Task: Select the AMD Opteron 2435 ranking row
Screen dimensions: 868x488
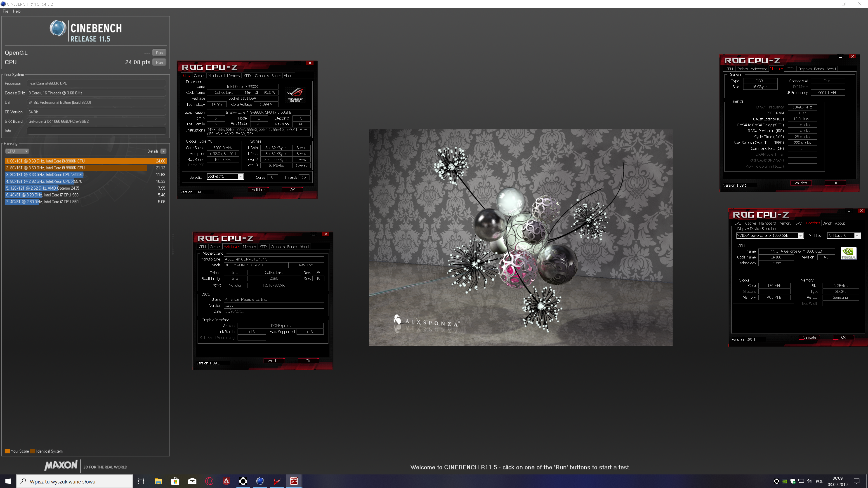Action: 86,188
